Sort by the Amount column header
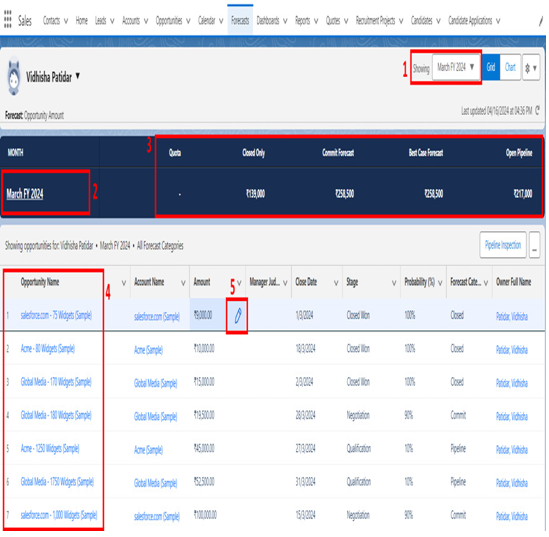This screenshot has height=537, width=549. tap(202, 282)
